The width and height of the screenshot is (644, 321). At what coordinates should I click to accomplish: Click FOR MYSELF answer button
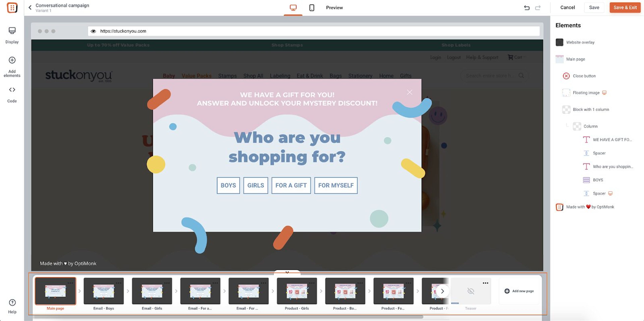(x=336, y=185)
